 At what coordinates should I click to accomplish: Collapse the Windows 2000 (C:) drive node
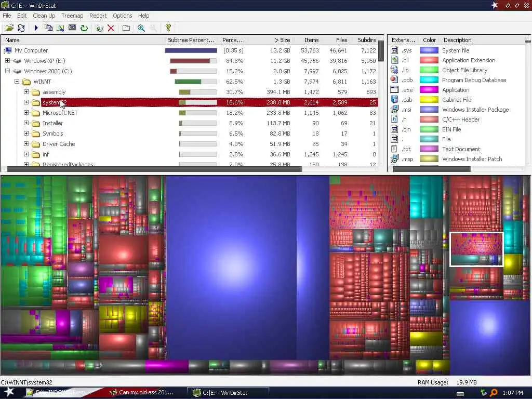coord(7,71)
